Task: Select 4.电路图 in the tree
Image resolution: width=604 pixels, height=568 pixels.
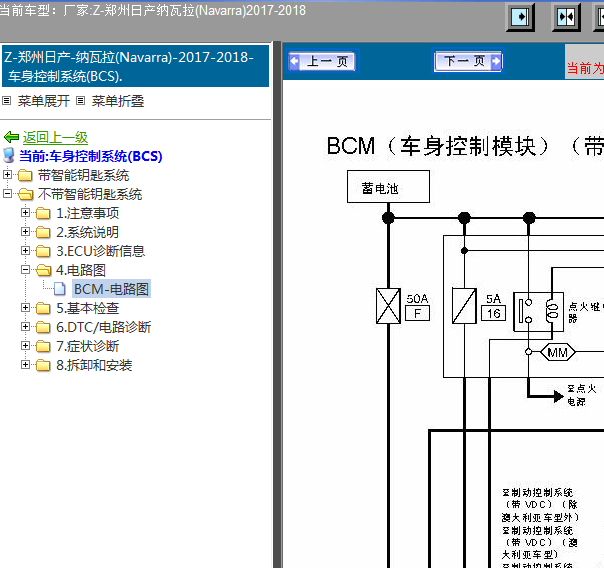Action: click(x=81, y=270)
